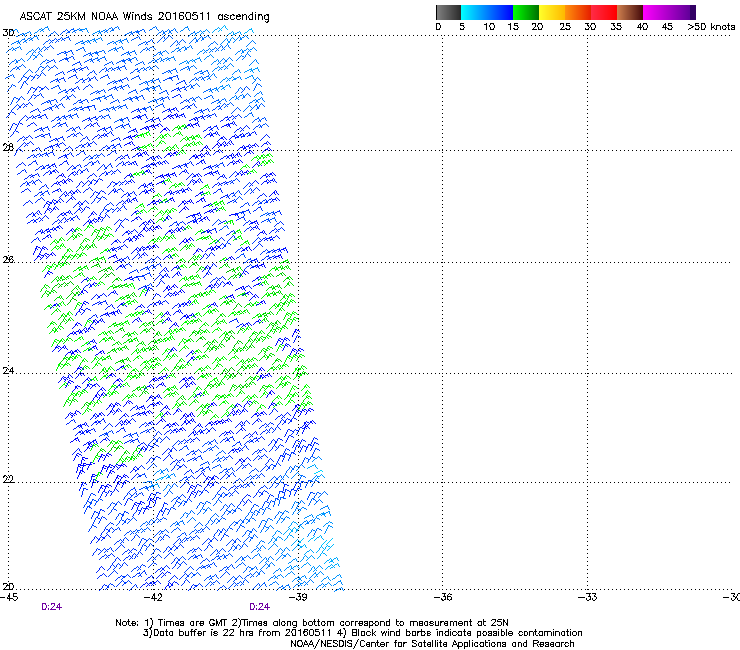The image size is (740, 650).
Task: Click the latitude label 26
Action: point(8,260)
